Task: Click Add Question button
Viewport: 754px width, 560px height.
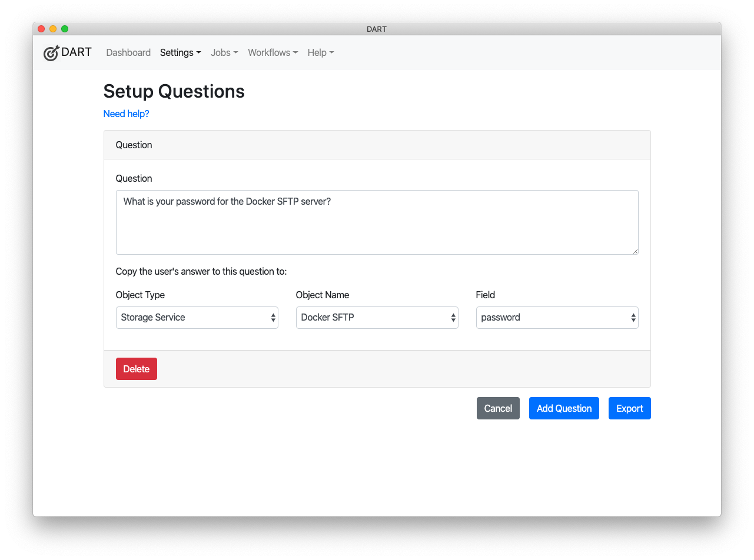Action: click(x=564, y=408)
